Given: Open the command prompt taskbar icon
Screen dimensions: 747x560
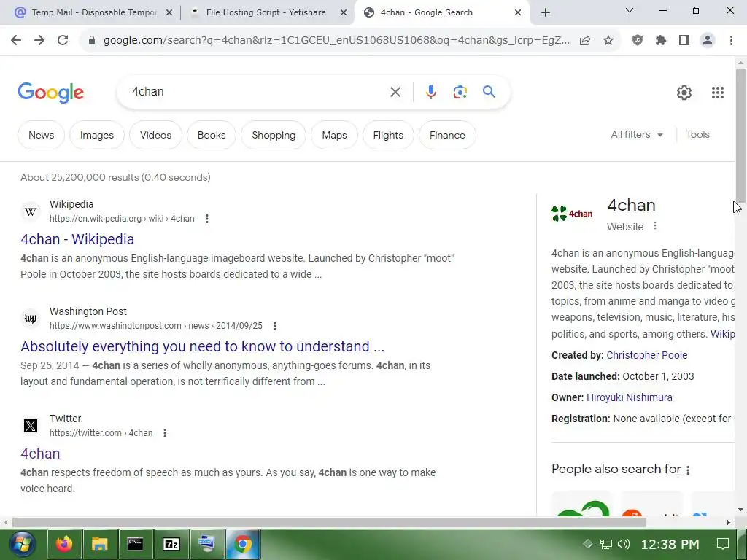Looking at the screenshot, I should pos(135,544).
